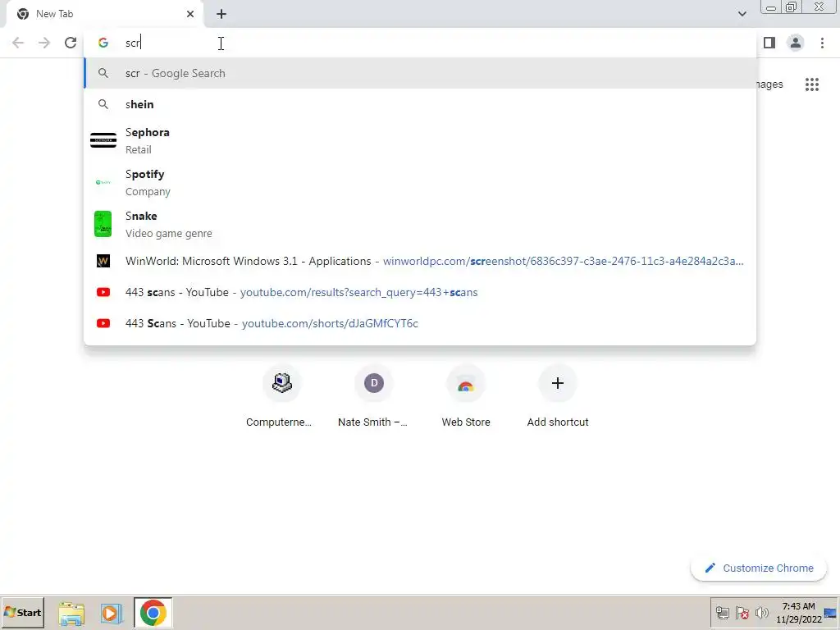Close the New Tab tab
The image size is (840, 630).
[190, 14]
